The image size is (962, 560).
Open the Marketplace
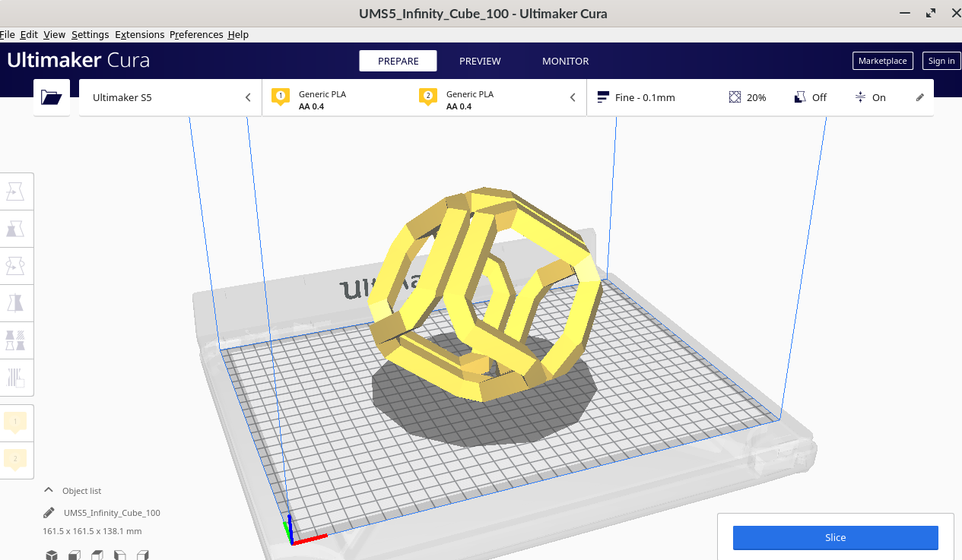[882, 61]
